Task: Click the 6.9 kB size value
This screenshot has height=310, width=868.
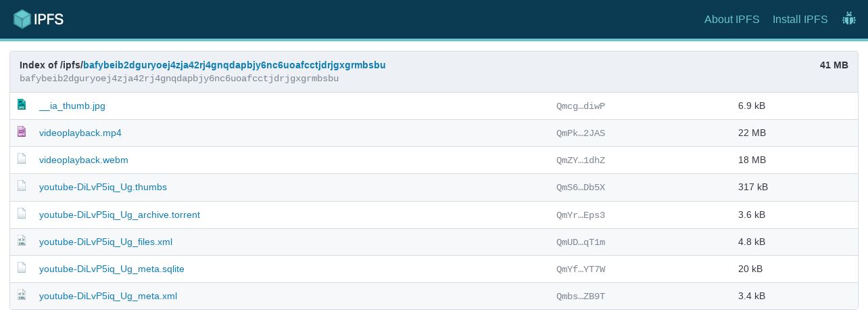Action: click(x=752, y=106)
